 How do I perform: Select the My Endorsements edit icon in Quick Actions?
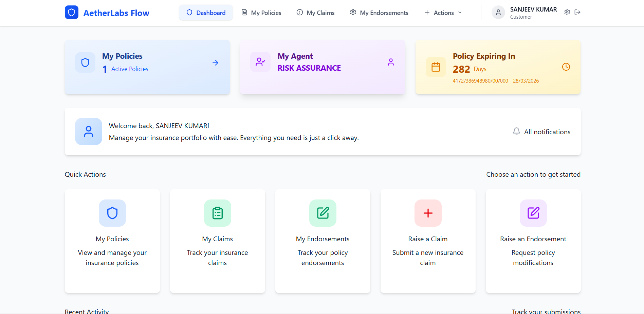point(323,213)
